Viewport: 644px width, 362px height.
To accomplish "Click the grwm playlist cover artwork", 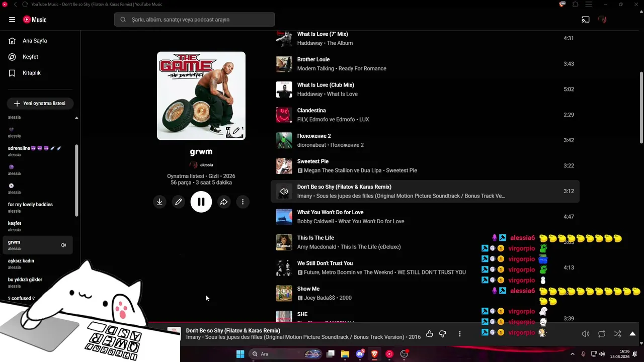I will pos(201,96).
